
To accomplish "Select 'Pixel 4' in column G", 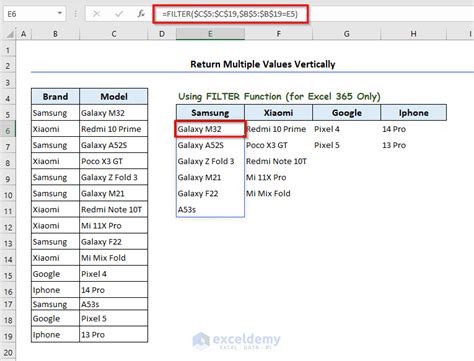I will [347, 129].
